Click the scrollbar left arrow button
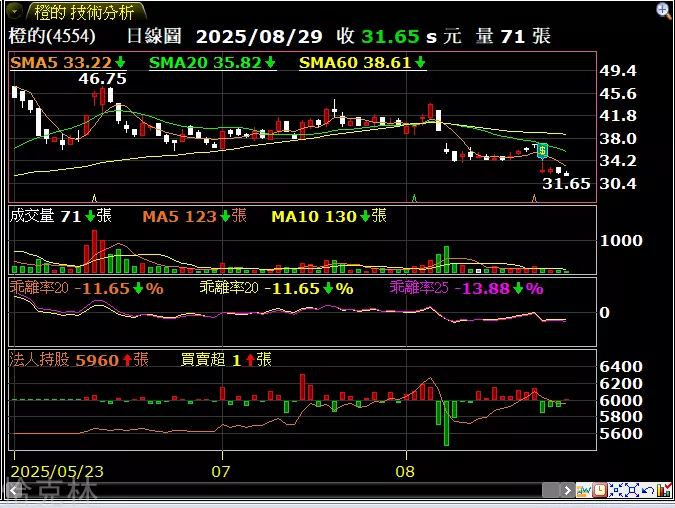The width and height of the screenshot is (675, 508). click(13, 490)
